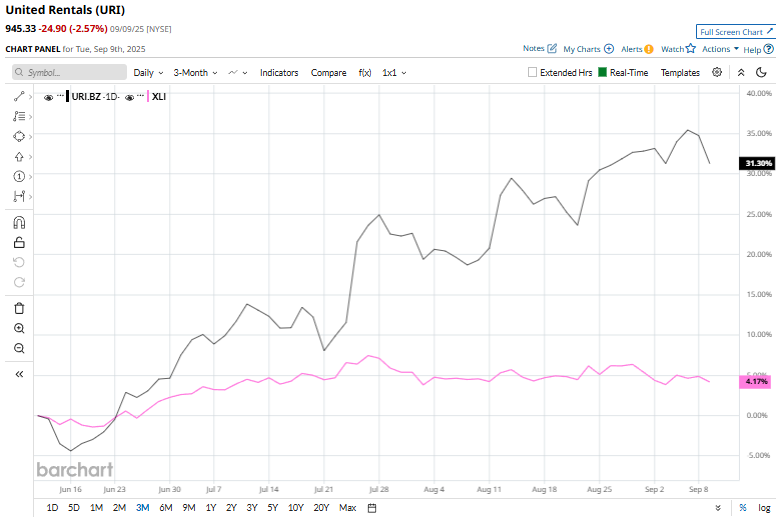Screen dimensions: 776x522
Task: Select the 10Y time range
Action: (x=295, y=508)
